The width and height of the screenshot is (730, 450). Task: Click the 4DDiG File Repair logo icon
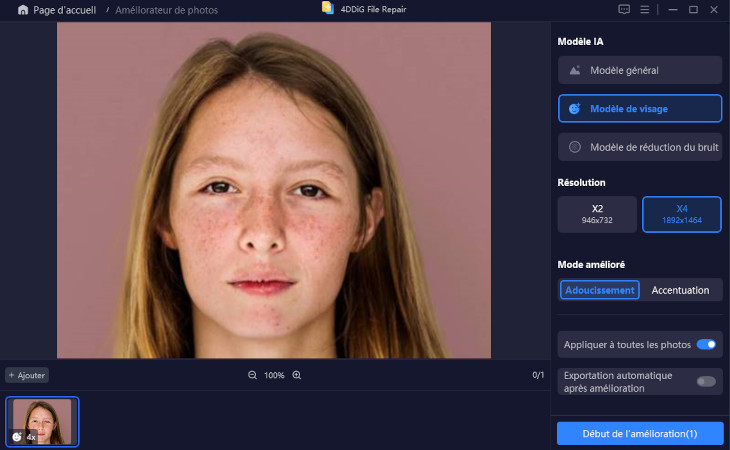327,8
